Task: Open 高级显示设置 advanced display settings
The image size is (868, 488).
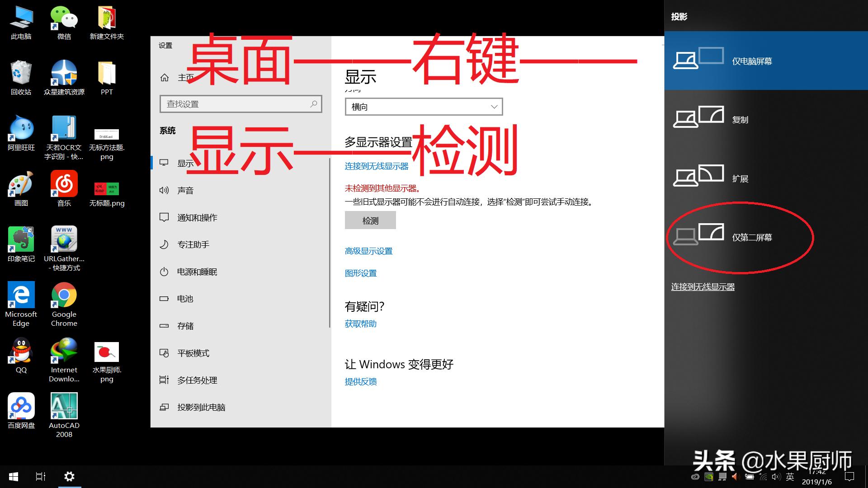Action: point(368,251)
